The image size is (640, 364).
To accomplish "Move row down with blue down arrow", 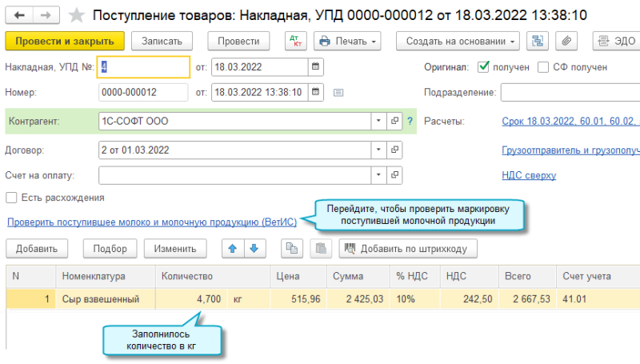I will pos(254,249).
